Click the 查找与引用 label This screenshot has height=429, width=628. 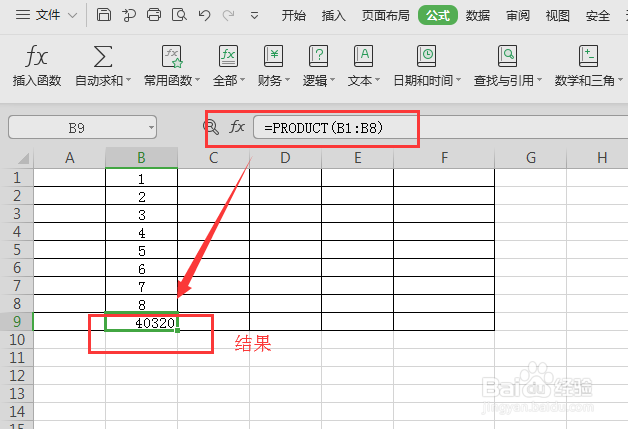pos(504,81)
